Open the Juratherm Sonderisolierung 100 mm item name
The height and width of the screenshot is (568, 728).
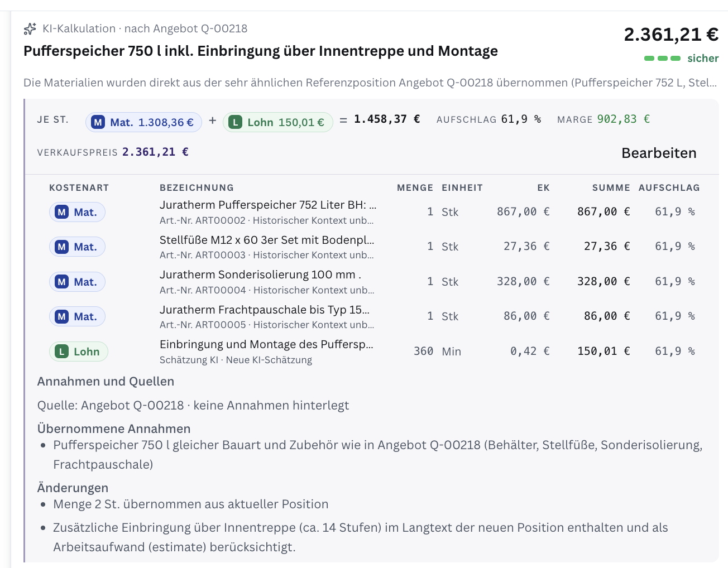point(260,275)
